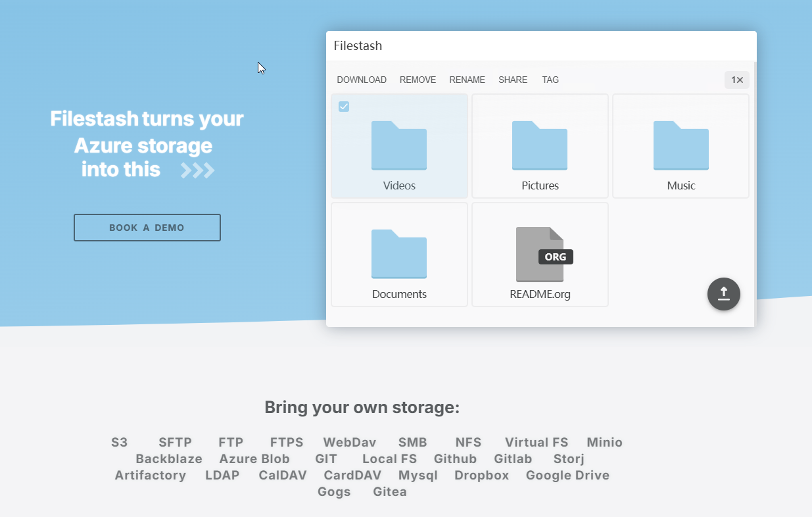Click SHARE in the file toolbar
Image resolution: width=812 pixels, height=517 pixels.
point(513,80)
